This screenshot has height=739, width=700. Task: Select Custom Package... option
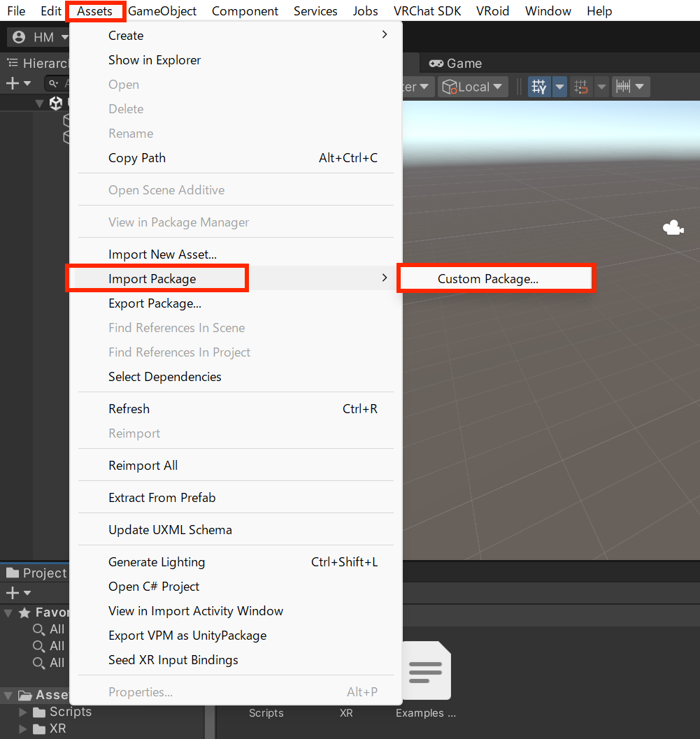point(496,278)
